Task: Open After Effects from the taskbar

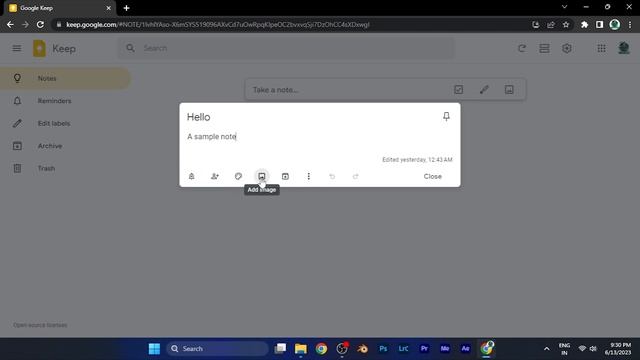Action: (465, 349)
